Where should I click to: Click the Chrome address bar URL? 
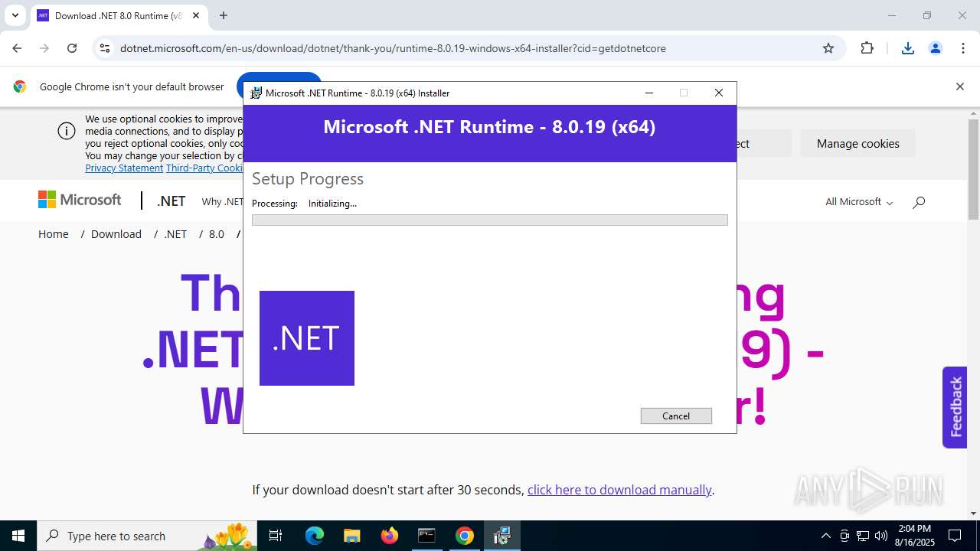[x=393, y=48]
